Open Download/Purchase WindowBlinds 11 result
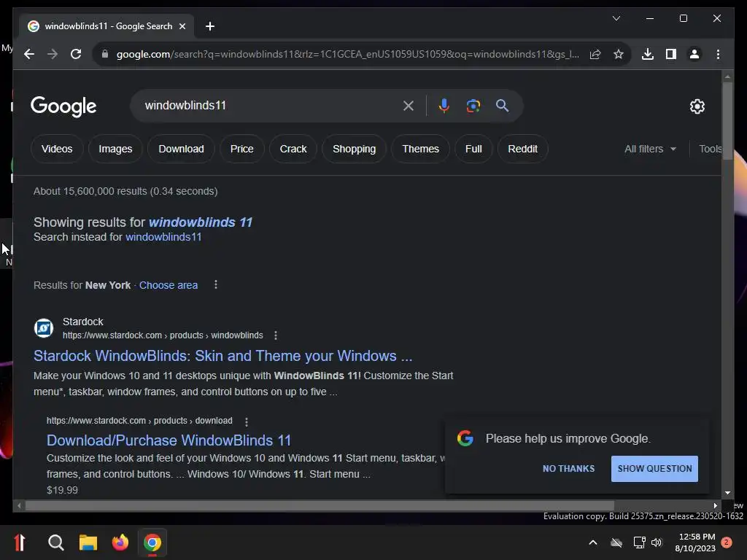The width and height of the screenshot is (747, 560). [x=169, y=440]
